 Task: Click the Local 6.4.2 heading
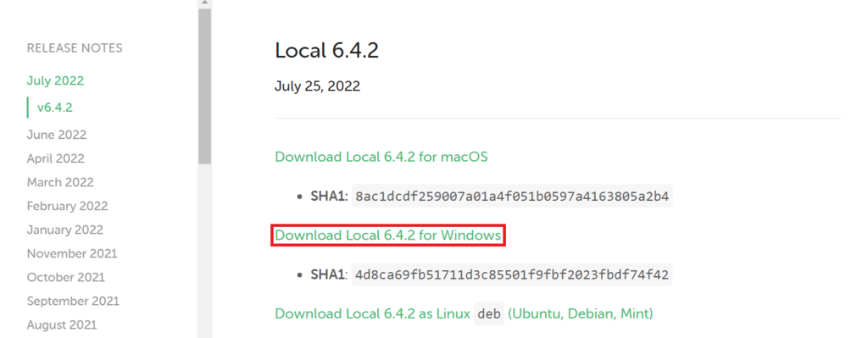tap(326, 50)
